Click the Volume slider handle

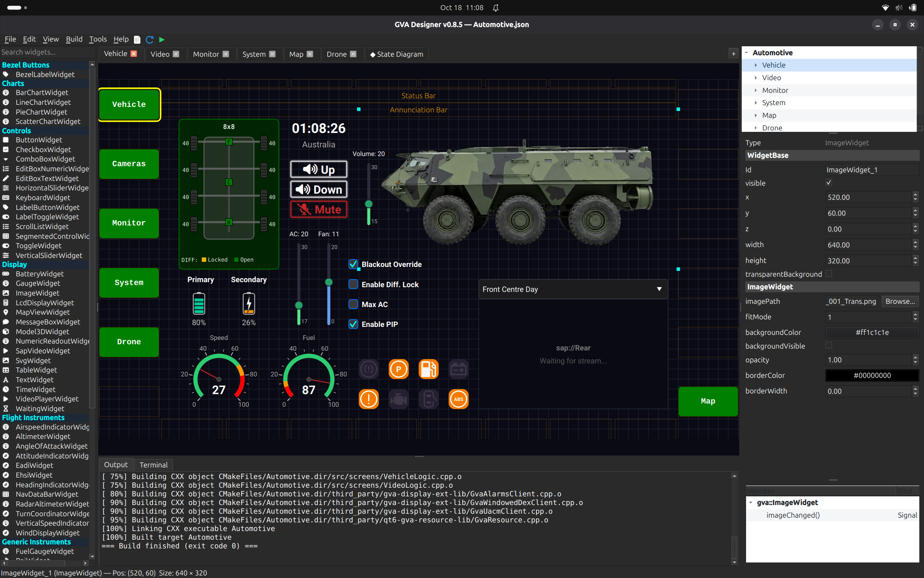[369, 204]
